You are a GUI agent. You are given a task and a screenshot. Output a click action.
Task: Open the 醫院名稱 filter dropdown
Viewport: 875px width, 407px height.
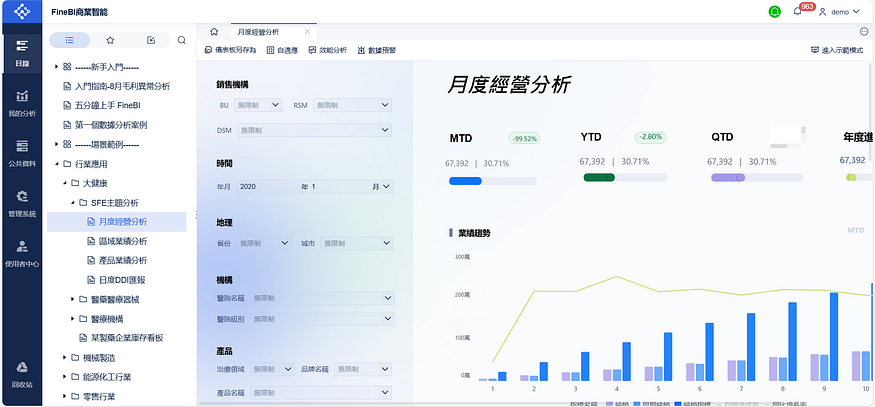323,298
